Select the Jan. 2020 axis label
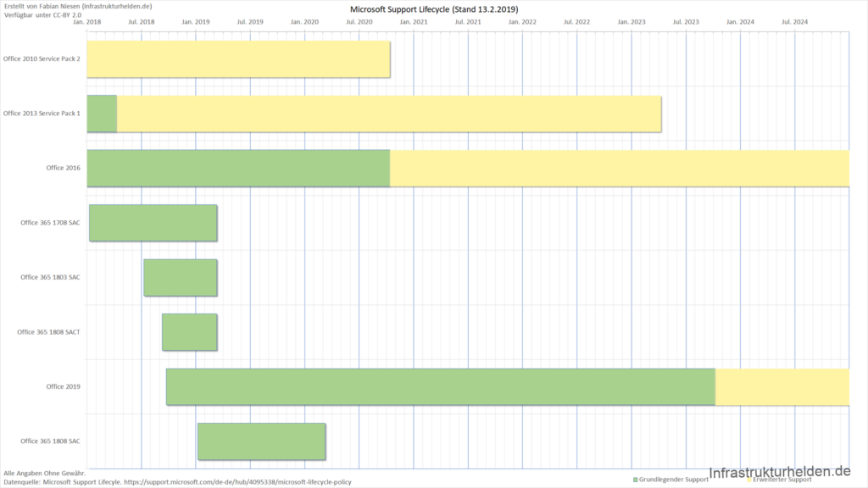The height and width of the screenshot is (488, 868). pos(304,22)
